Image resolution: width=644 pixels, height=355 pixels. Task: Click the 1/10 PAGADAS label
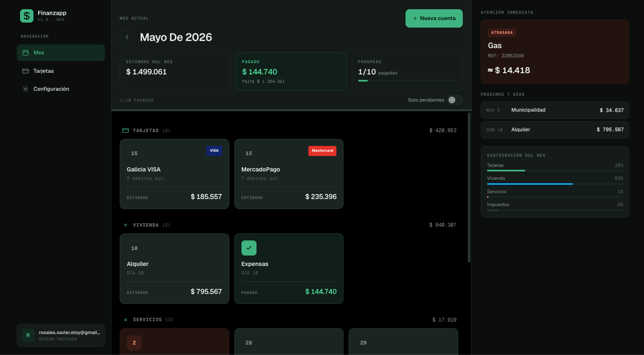point(136,100)
